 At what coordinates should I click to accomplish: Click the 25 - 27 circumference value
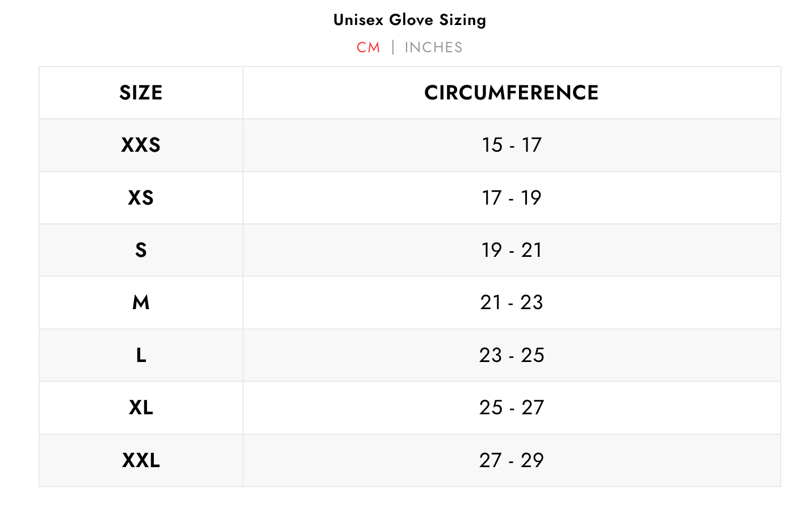[x=511, y=407]
